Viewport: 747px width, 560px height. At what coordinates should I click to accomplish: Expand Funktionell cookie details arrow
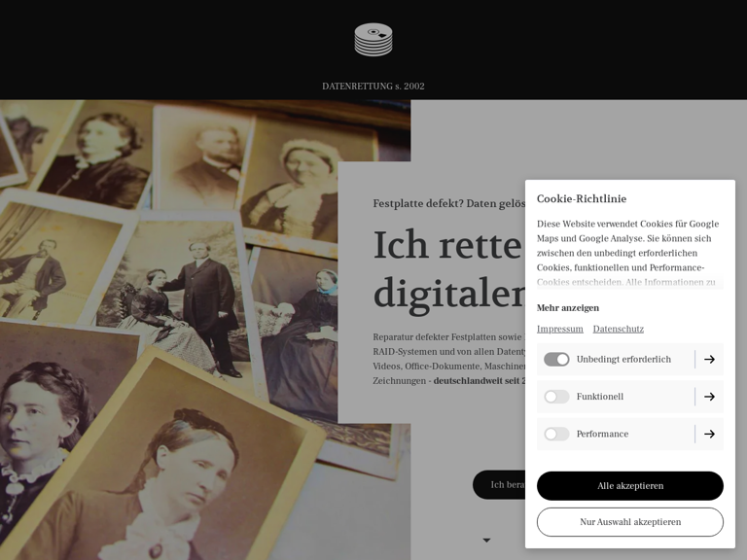coord(709,397)
